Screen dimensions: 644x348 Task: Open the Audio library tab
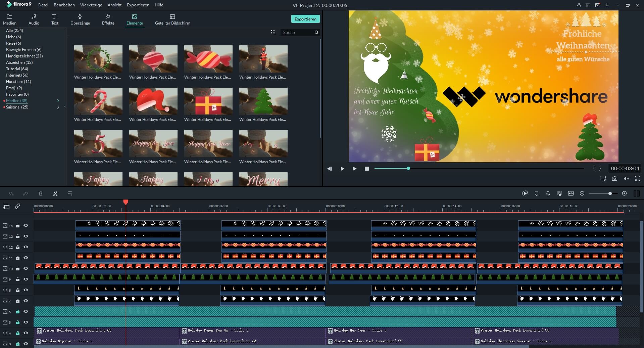point(34,19)
